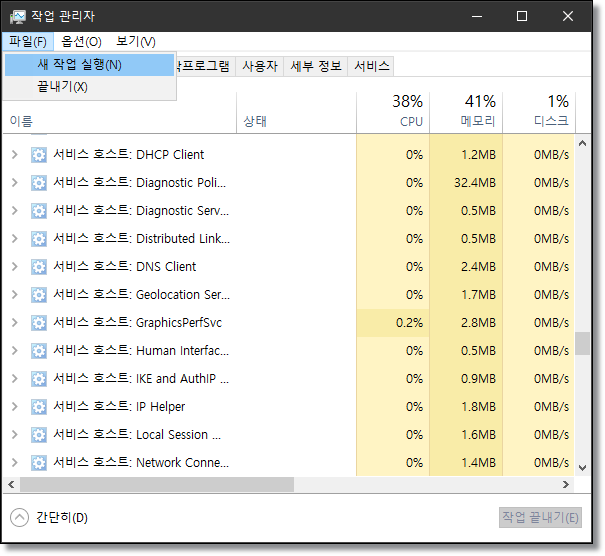Click the vertical scrollbar thumb
Screen dimensions: 605x556
(x=583, y=343)
